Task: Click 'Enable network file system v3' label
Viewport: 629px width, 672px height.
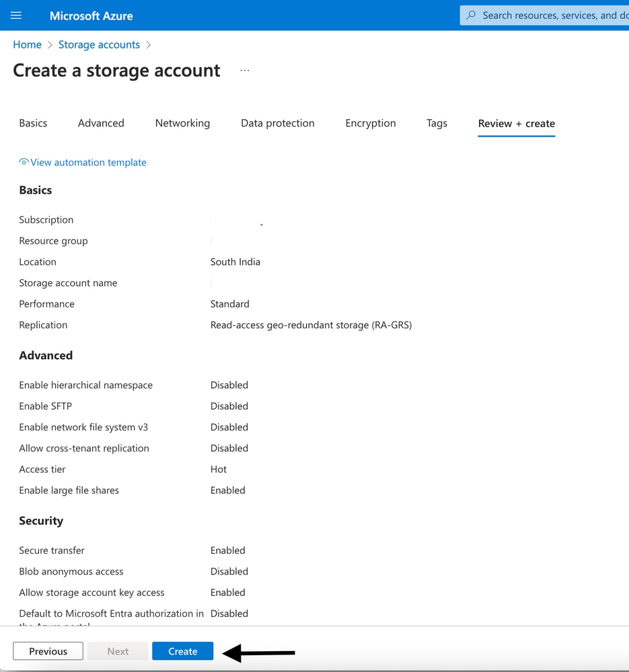Action: (x=83, y=427)
